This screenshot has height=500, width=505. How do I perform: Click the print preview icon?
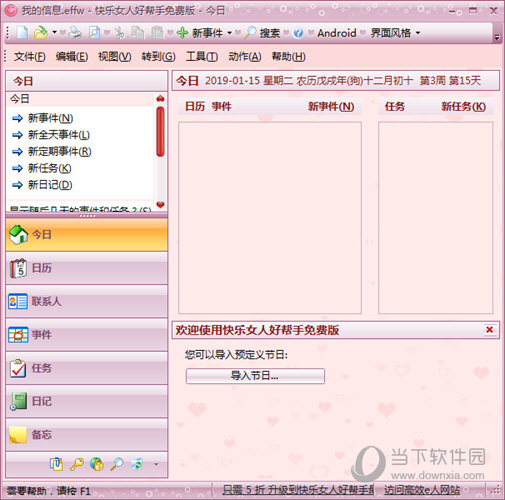point(94,33)
